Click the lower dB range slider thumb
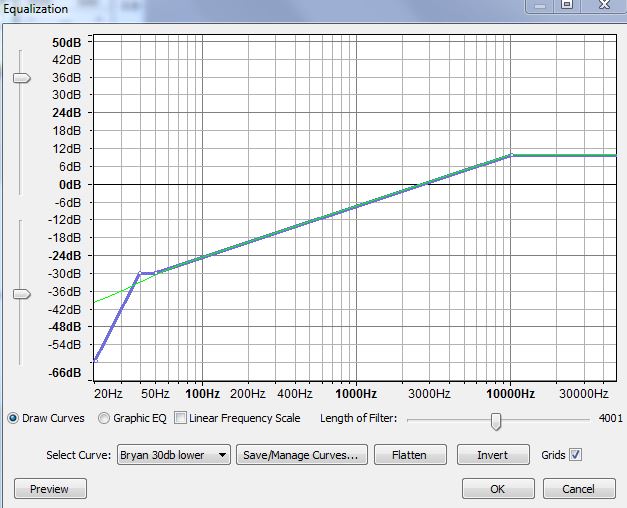The width and height of the screenshot is (627, 508). (x=22, y=294)
